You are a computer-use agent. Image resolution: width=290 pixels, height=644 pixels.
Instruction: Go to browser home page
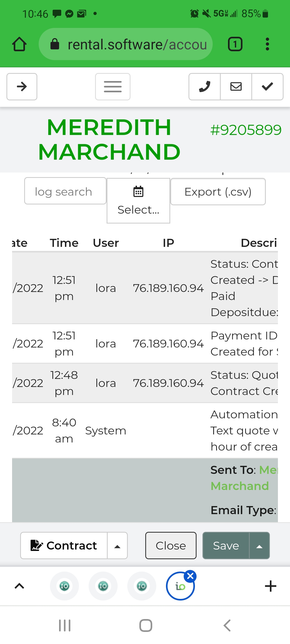pos(19,44)
